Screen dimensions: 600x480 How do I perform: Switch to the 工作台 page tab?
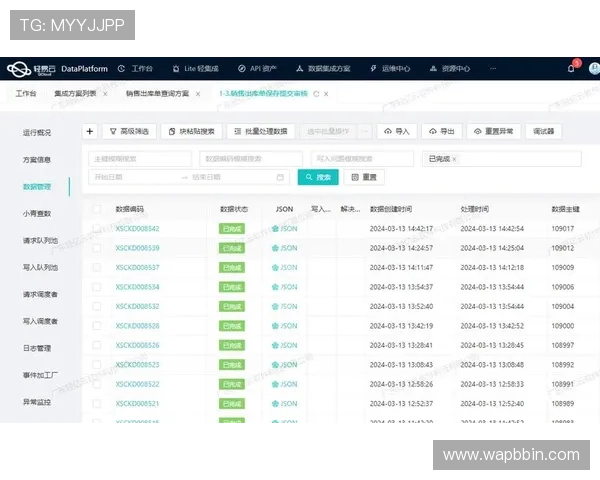[x=26, y=93]
